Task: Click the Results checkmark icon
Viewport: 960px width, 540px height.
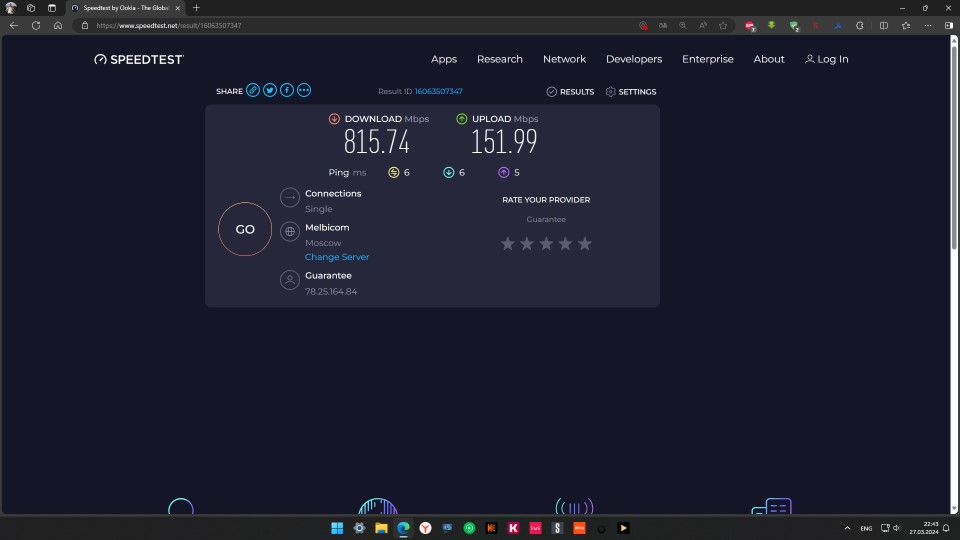Action: pyautogui.click(x=552, y=92)
